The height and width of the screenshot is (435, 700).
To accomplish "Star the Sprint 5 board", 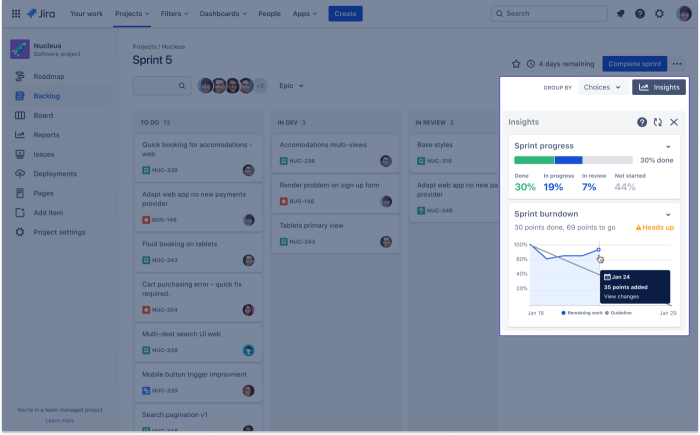I will click(x=516, y=64).
